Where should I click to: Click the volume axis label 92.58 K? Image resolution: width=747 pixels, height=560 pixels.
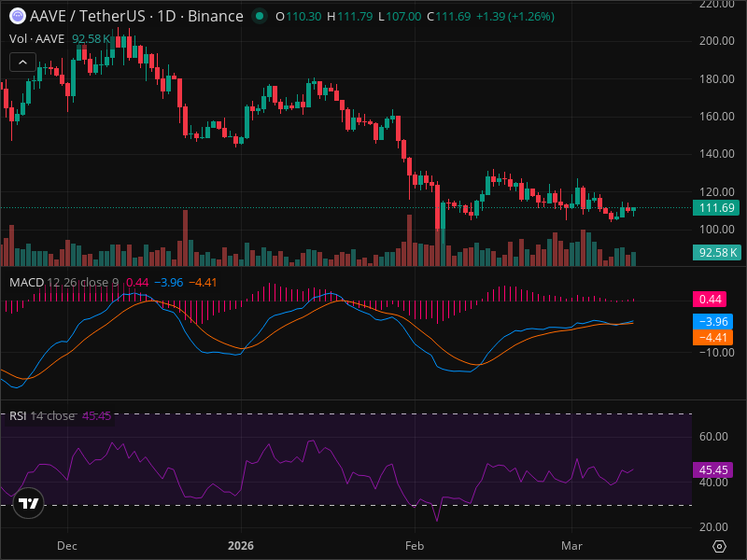[716, 252]
